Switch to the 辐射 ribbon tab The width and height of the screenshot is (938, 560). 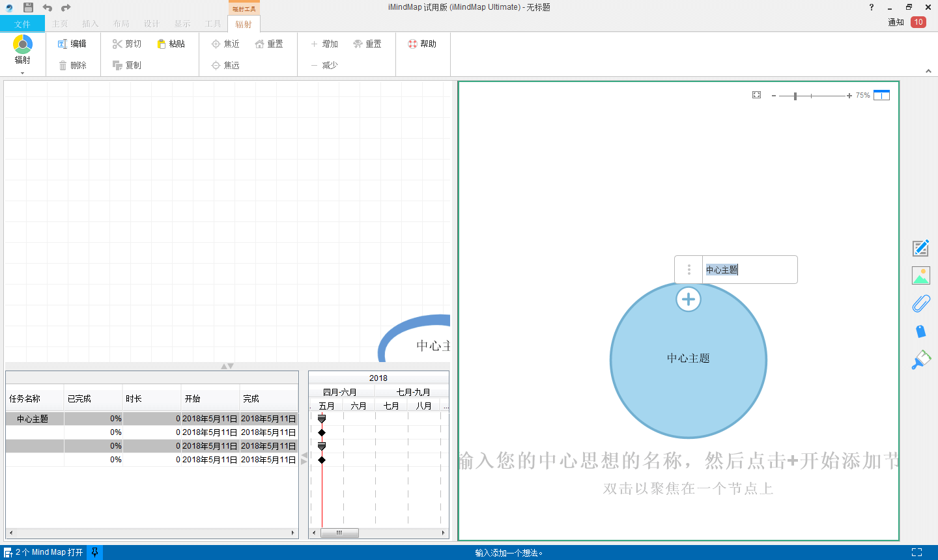click(x=244, y=23)
